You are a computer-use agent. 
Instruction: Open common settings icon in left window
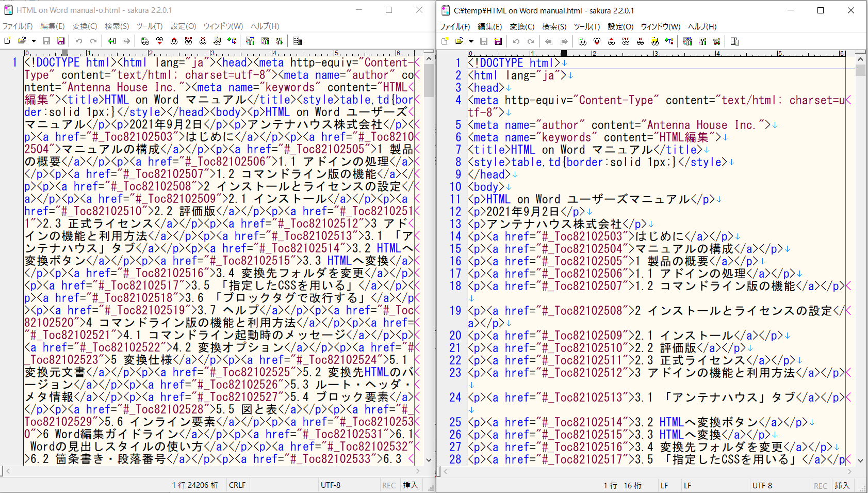point(279,41)
